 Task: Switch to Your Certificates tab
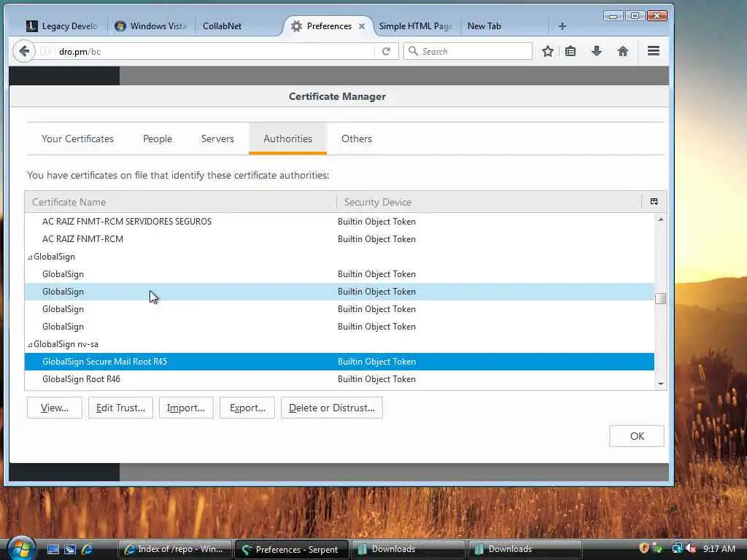click(x=77, y=139)
